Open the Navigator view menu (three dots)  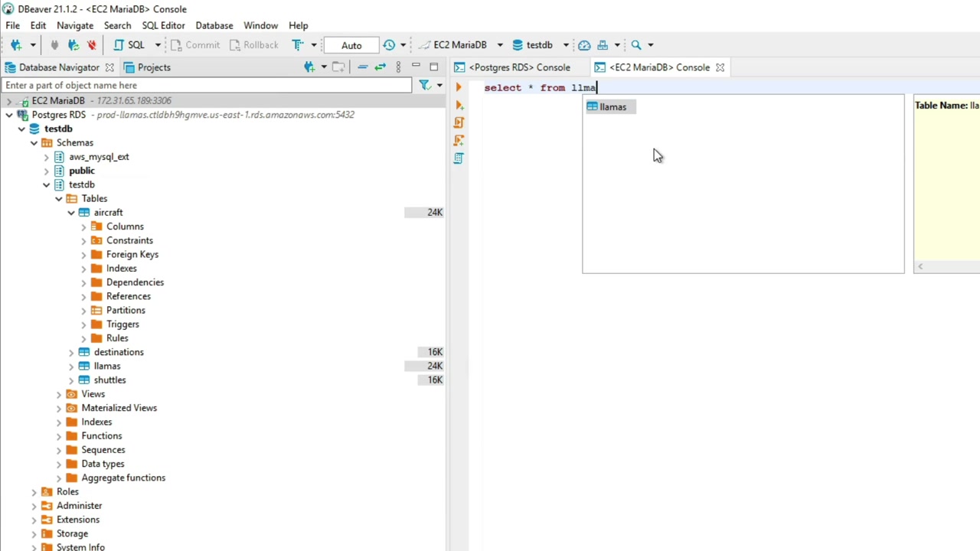(x=398, y=67)
